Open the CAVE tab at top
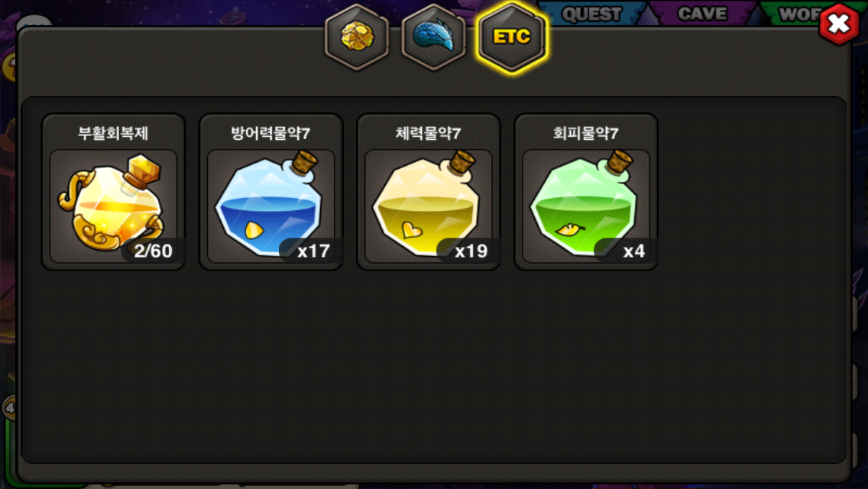868x489 pixels. (702, 13)
